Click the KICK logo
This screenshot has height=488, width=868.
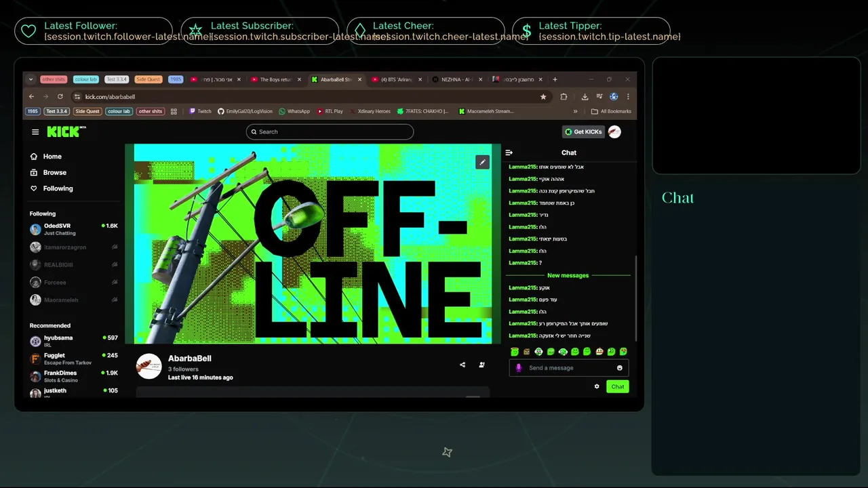click(66, 131)
